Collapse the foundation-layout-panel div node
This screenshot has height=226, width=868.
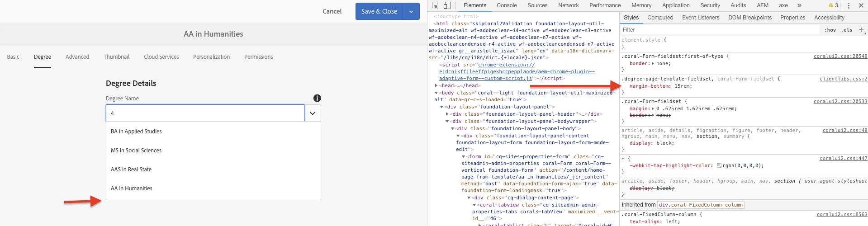click(442, 107)
